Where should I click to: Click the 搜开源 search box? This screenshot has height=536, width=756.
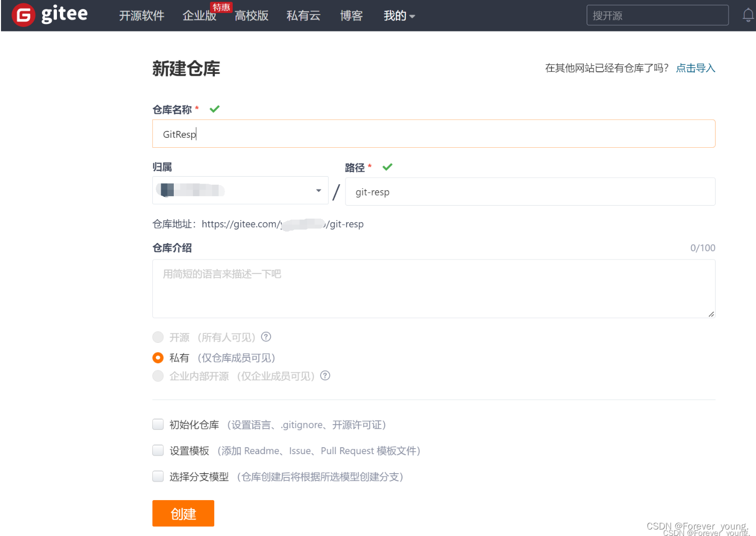pos(657,15)
